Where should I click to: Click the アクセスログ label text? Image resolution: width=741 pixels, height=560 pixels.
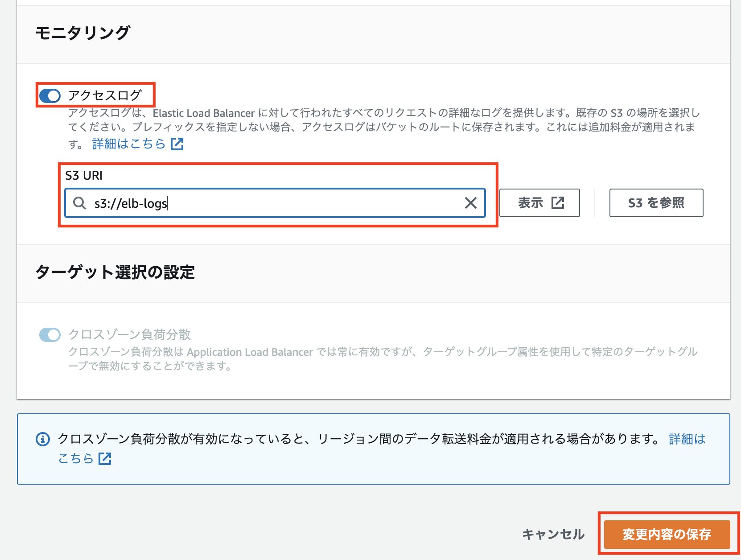pyautogui.click(x=105, y=95)
